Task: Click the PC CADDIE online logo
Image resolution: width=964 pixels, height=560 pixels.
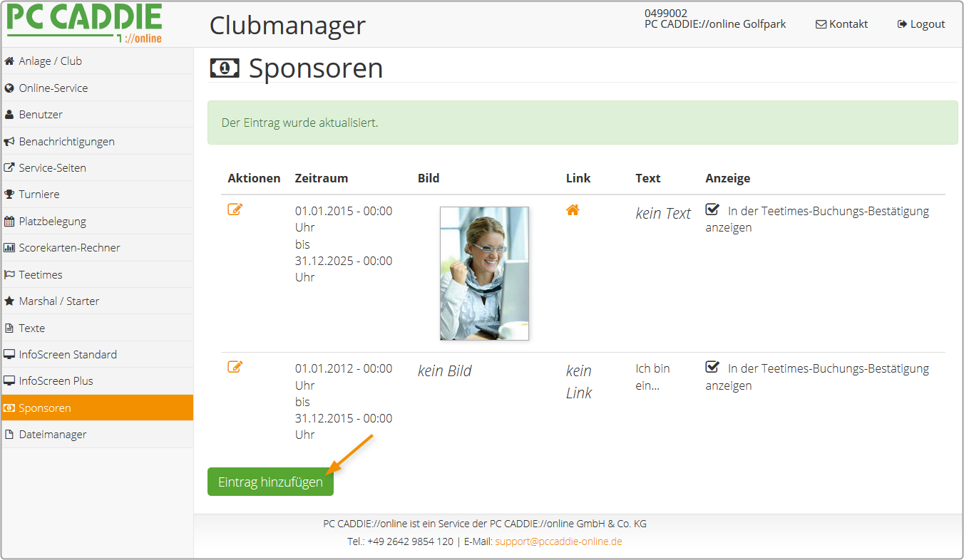Action: click(x=85, y=24)
